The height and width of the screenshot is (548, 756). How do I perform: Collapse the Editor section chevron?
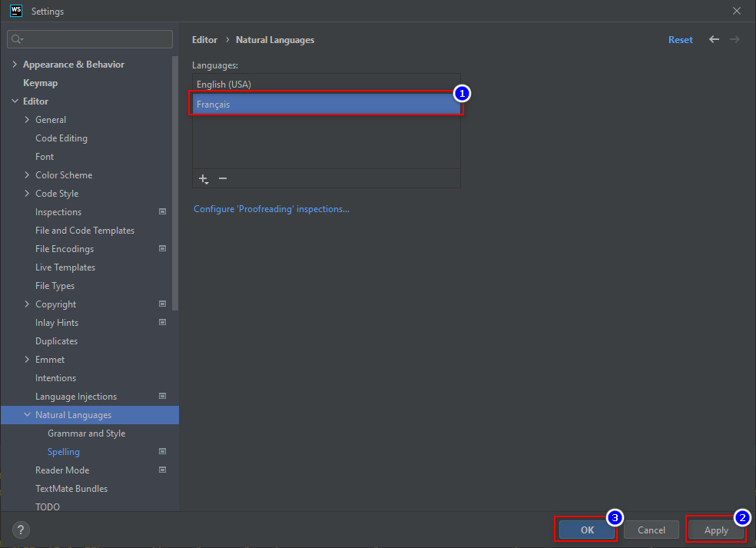[x=15, y=101]
